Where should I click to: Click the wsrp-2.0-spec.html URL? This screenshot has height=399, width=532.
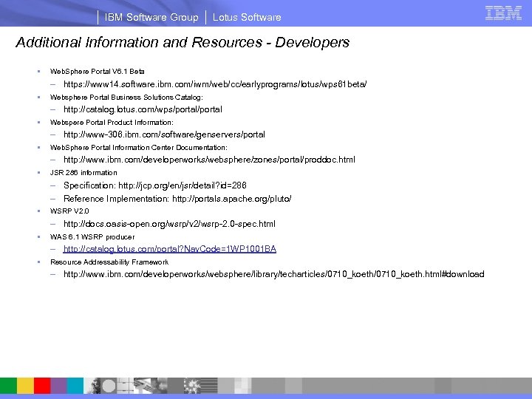(x=169, y=224)
